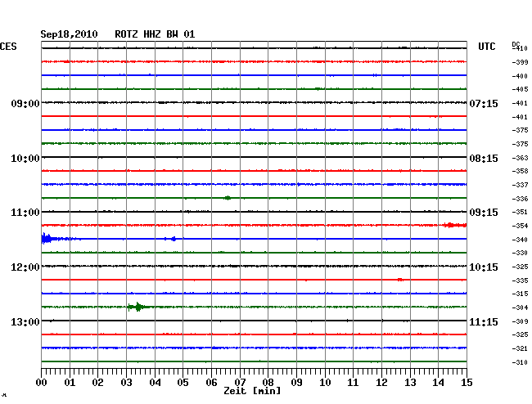Screen dimensions: 532x404
Task: Select the 04 minute axis label
Action: tap(155, 383)
